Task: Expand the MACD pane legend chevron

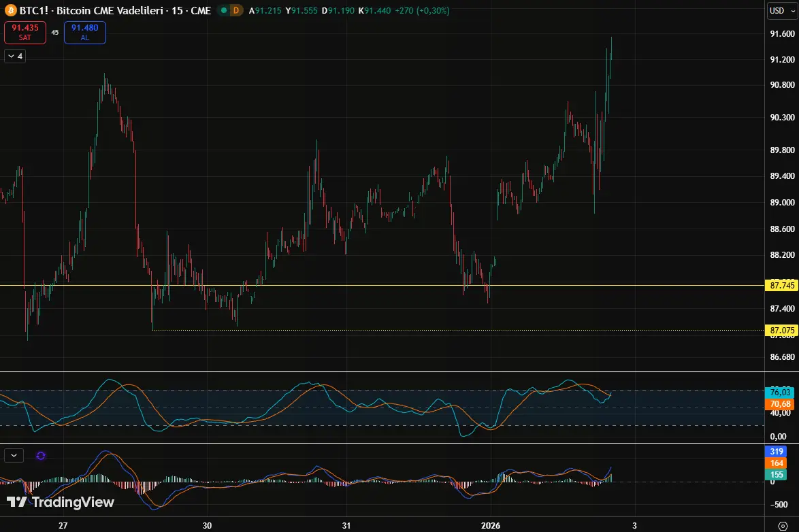Action: click(x=14, y=456)
